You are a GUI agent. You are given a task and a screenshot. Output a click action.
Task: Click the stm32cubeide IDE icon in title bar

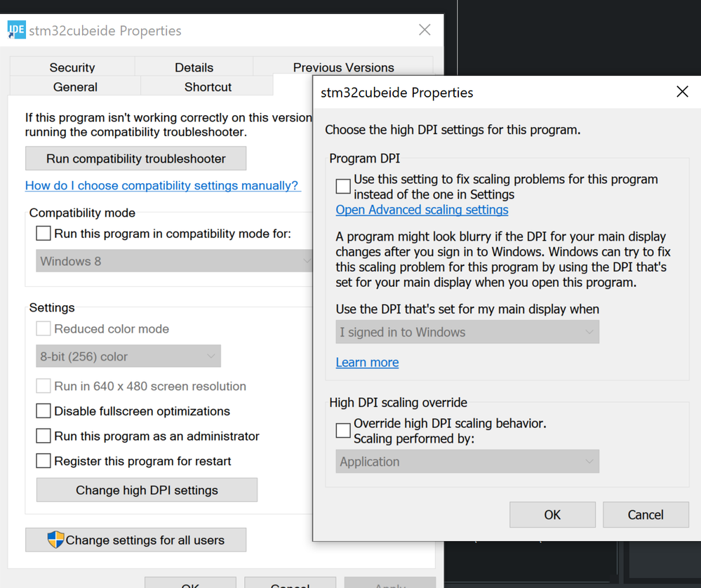click(x=17, y=30)
